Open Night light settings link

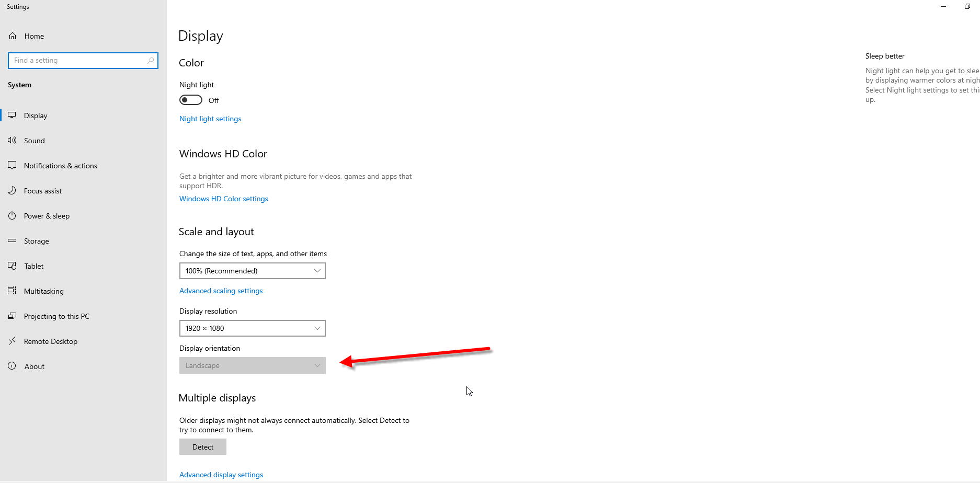[210, 119]
